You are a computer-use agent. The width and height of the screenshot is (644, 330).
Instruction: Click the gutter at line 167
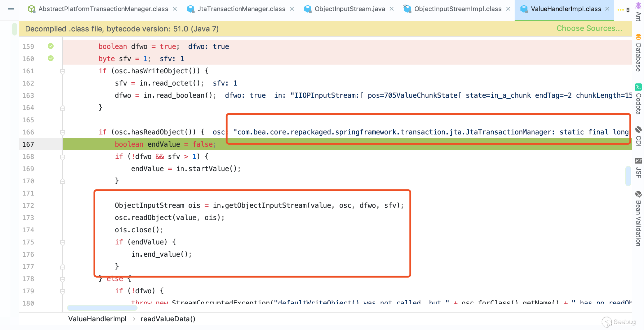pyautogui.click(x=51, y=144)
